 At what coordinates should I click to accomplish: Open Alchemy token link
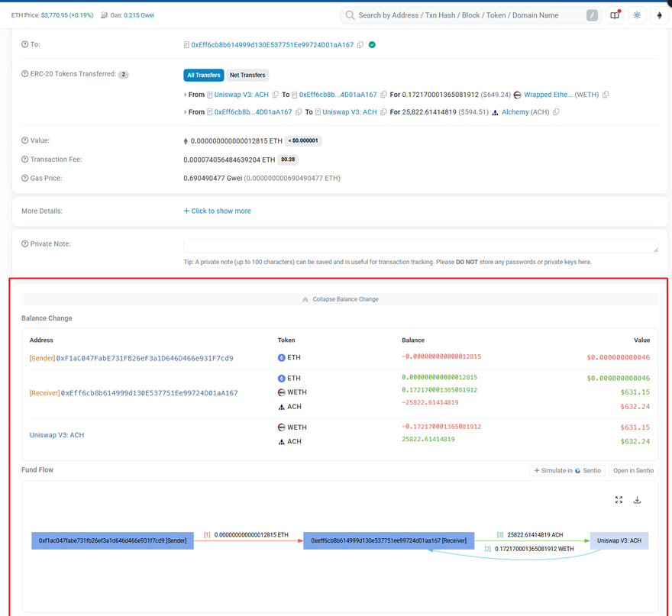coord(515,112)
